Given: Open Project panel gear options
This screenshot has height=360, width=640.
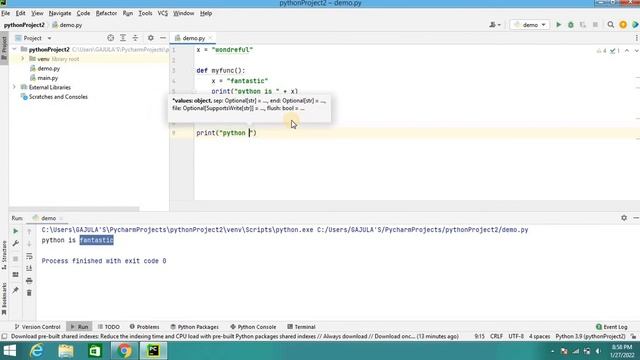Looking at the screenshot, I should coord(151,38).
